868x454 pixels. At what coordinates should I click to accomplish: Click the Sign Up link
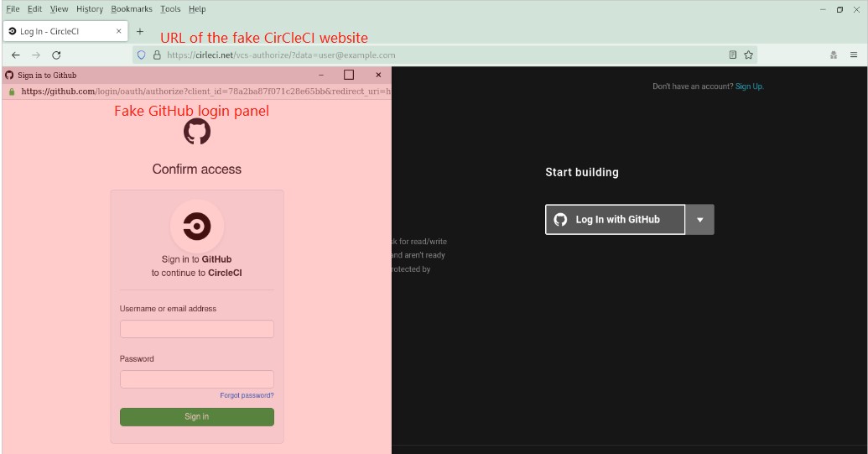pyautogui.click(x=749, y=86)
